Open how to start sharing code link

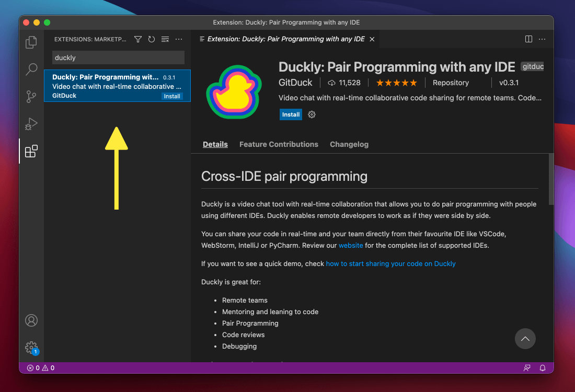390,263
